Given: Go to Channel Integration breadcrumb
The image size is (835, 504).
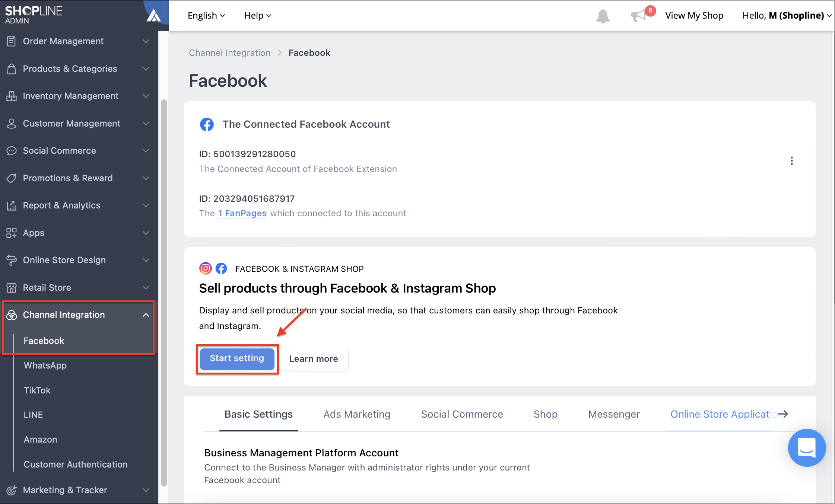Looking at the screenshot, I should (229, 53).
